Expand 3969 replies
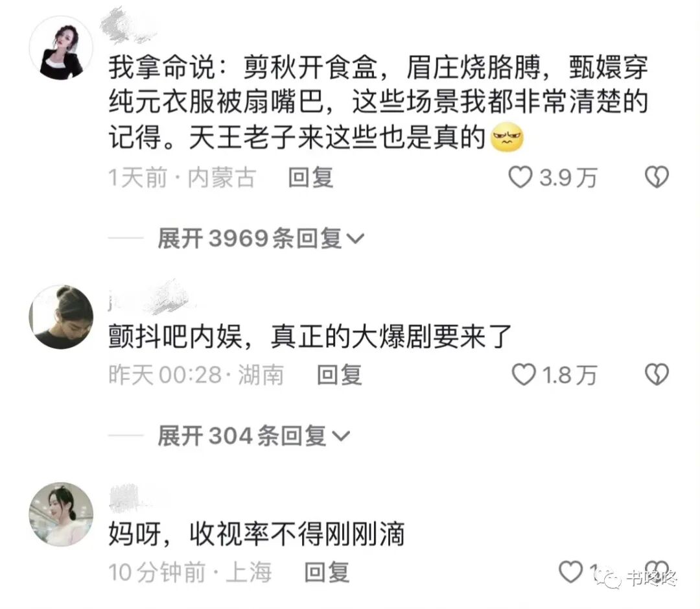Viewport: 700px width, 609px height. point(261,238)
